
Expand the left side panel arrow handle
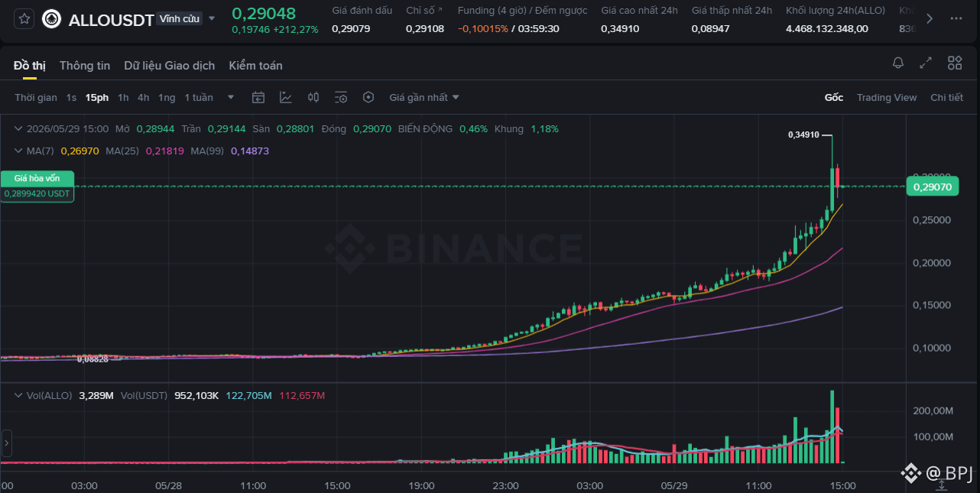(6, 442)
